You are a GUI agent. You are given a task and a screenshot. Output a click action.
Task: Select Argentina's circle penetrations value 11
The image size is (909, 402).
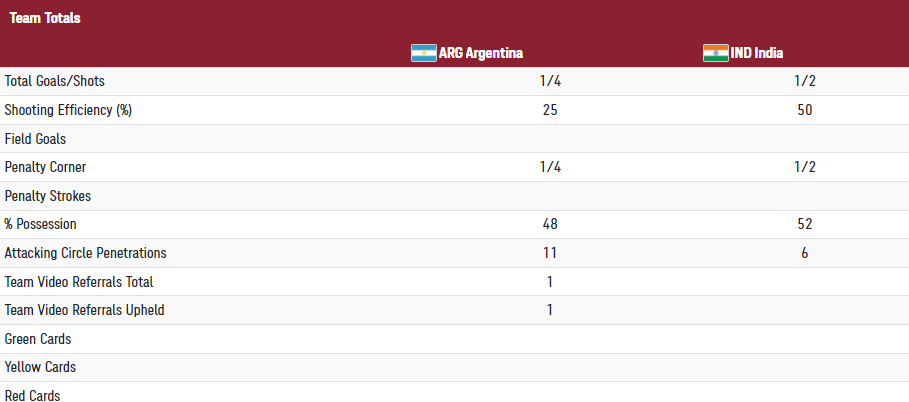550,253
